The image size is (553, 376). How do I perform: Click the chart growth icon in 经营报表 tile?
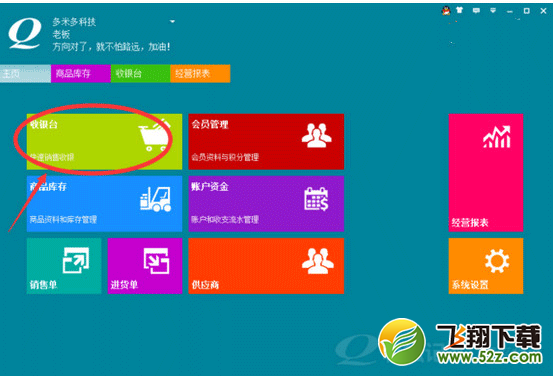pos(497,137)
